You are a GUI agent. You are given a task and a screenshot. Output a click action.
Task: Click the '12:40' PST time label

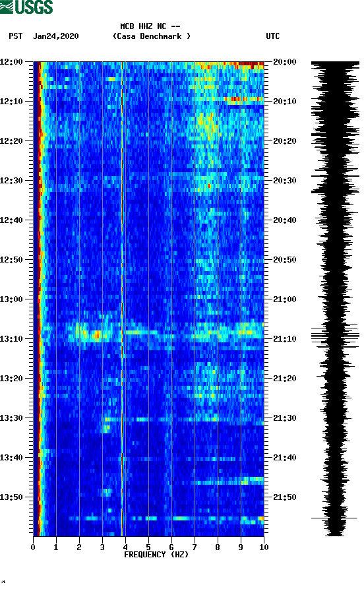pos(11,220)
